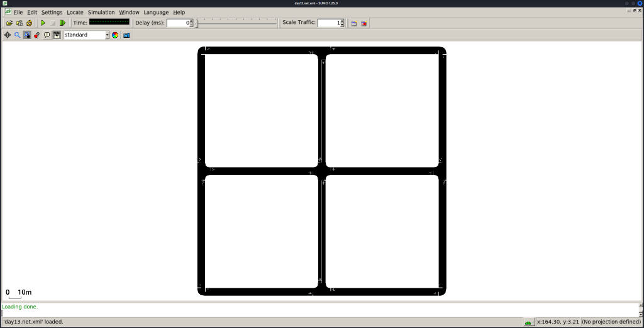Decrease Scale Traffic using the down arrow

tap(343, 25)
